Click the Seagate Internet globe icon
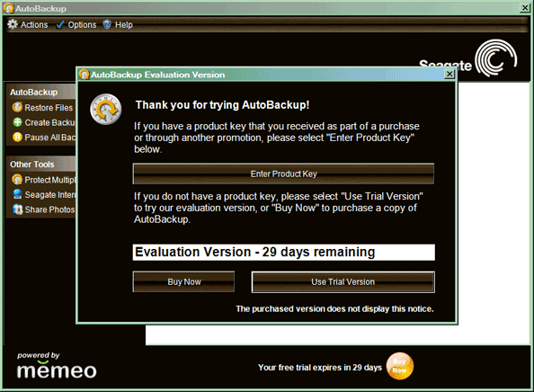534x392 pixels. (17, 194)
